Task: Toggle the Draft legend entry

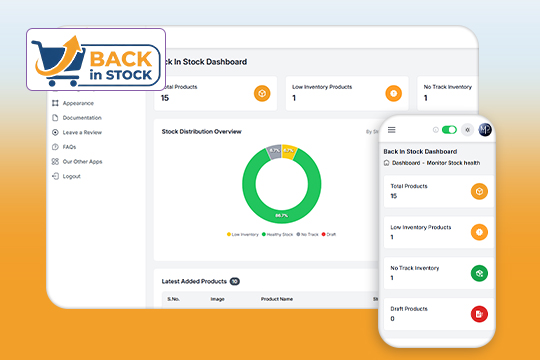Action: pos(329,234)
